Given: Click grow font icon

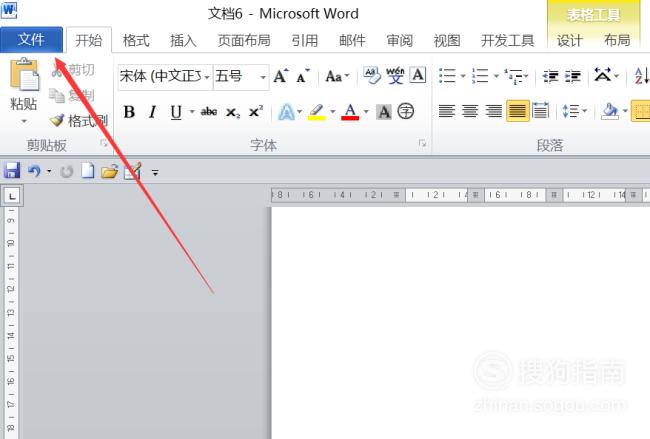Looking at the screenshot, I should tap(281, 76).
